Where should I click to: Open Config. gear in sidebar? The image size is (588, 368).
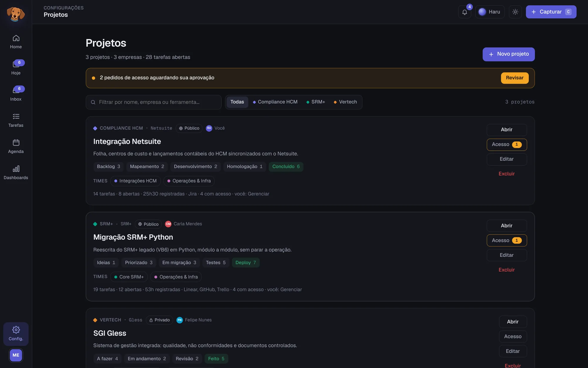click(16, 334)
